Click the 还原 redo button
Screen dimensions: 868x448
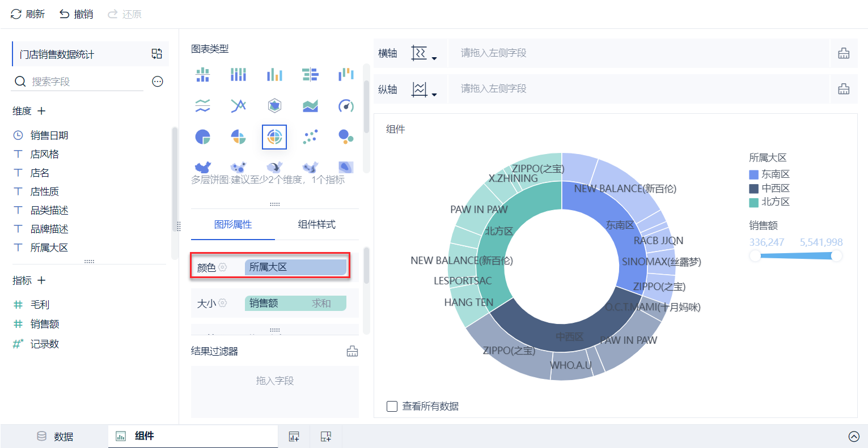coord(125,14)
